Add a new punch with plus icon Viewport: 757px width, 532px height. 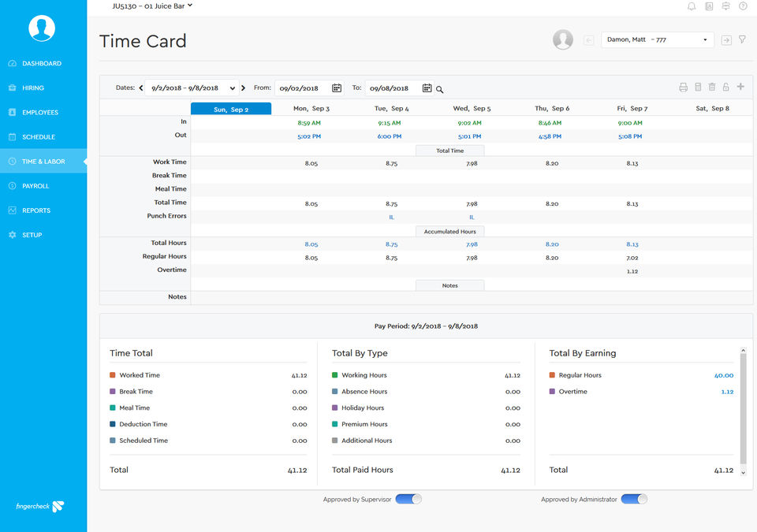[x=740, y=87]
